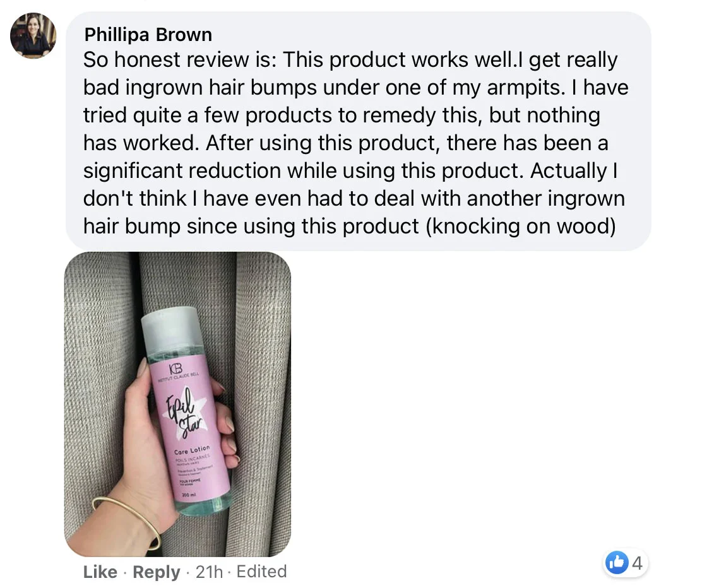The image size is (702, 588).
Task: Open the Phillipa Brown name link
Action: 148,35
